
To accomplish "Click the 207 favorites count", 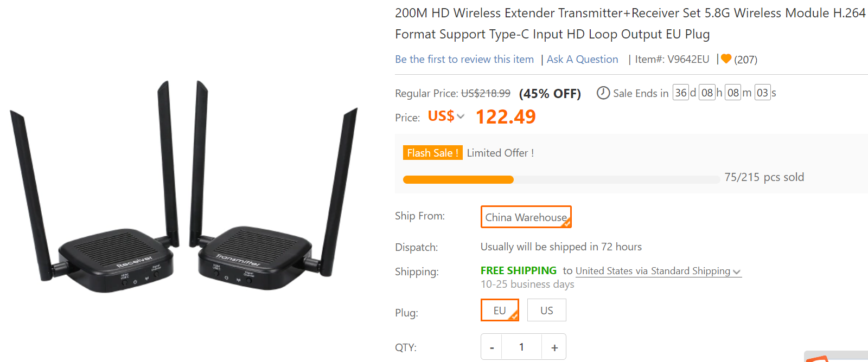I will pos(745,60).
